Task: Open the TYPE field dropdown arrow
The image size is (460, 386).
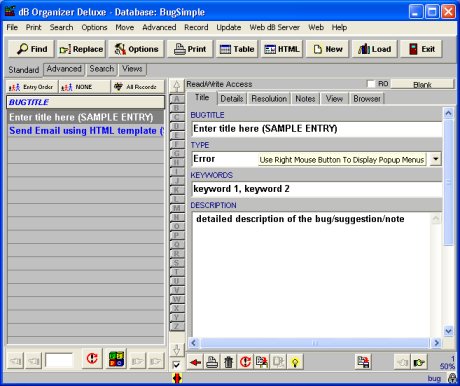Action: 435,159
